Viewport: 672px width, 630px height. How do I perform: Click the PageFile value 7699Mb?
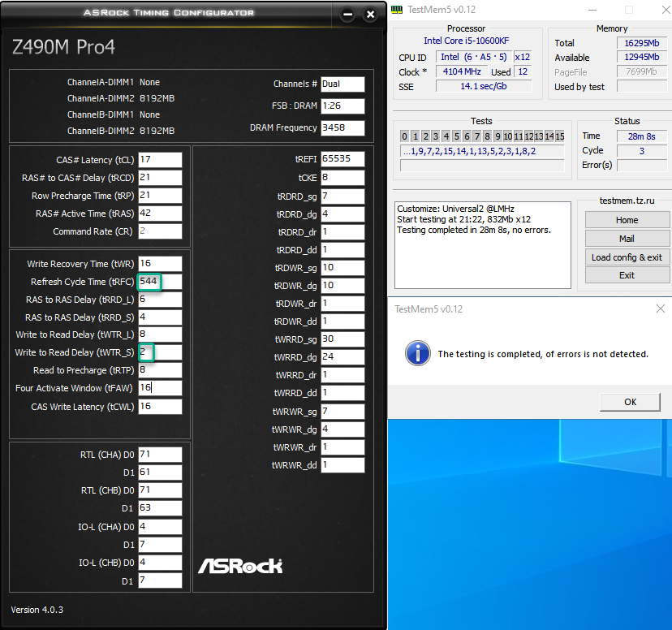(x=642, y=71)
